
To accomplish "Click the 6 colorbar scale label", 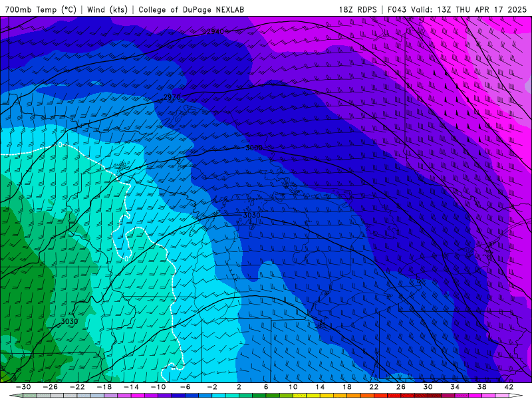I will (266, 387).
